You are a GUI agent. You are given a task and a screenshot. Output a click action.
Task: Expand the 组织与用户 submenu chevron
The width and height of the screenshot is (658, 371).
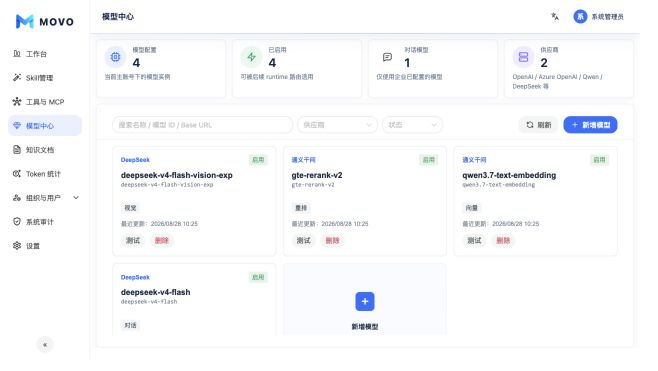tap(76, 198)
